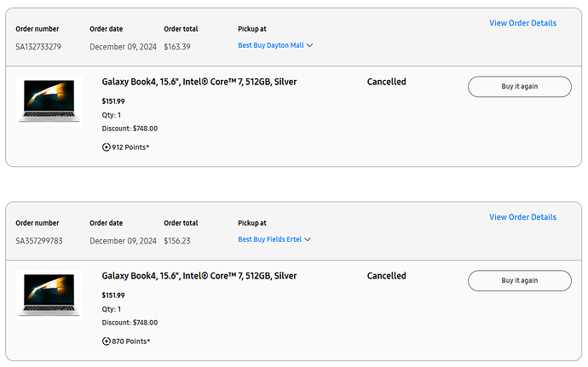The height and width of the screenshot is (367, 588).
Task: Open Galaxy Book4 thumbnail in order SA357299783
Action: coord(48,294)
